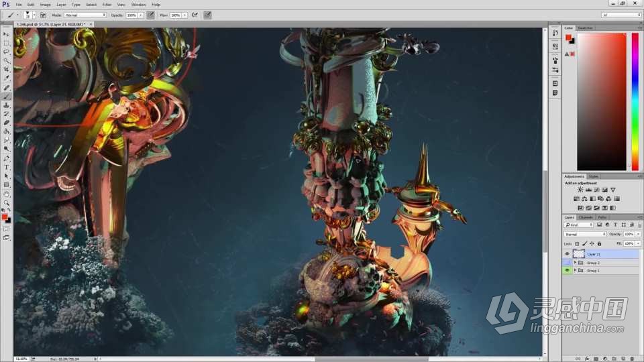644x362 pixels.
Task: Add a Vibrance adjustment
Action: point(612,190)
